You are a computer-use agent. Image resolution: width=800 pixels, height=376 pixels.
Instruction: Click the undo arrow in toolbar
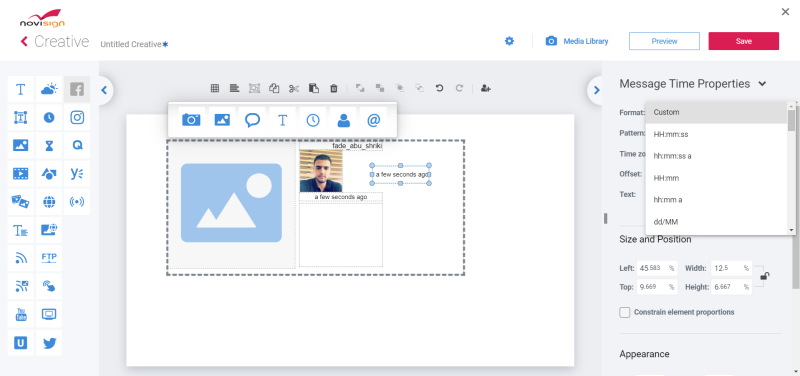point(439,88)
